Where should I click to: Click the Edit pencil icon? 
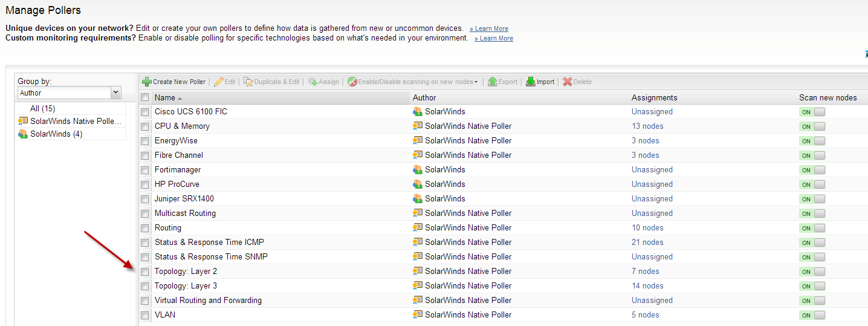(218, 82)
